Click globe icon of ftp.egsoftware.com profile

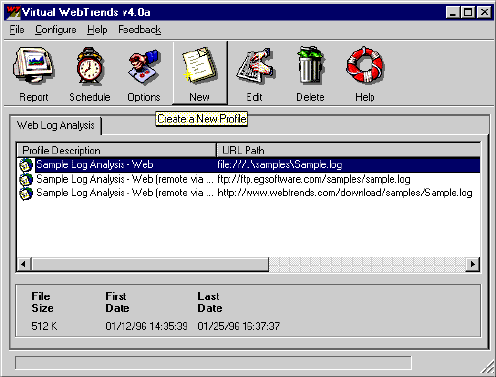[26, 179]
